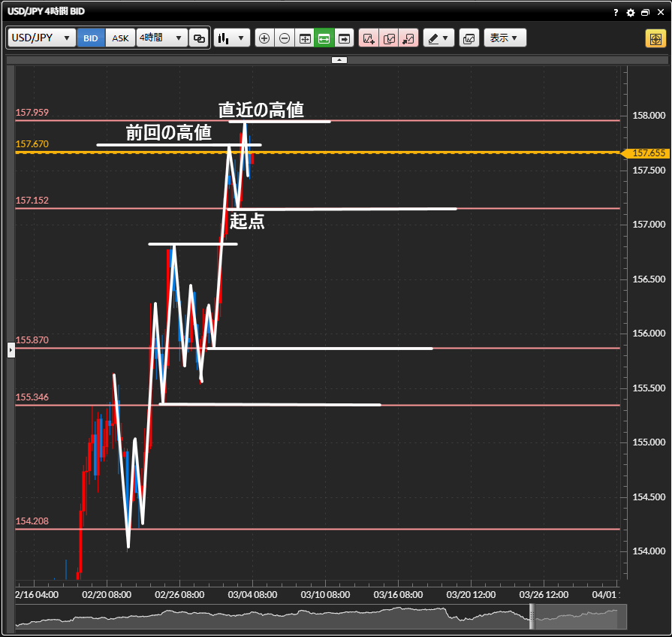
Task: Click the zoom out (minus) icon
Action: pyautogui.click(x=285, y=38)
